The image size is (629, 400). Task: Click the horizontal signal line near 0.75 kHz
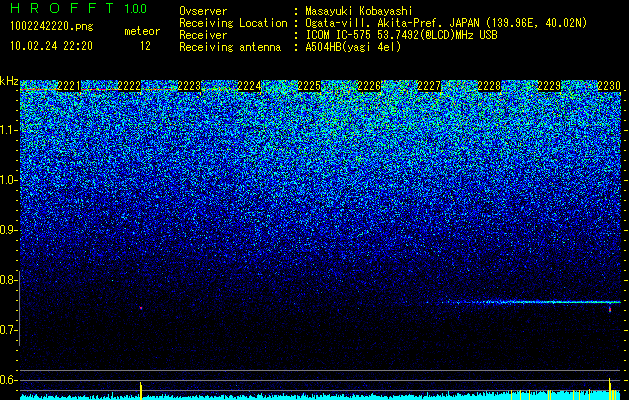pyautogui.click(x=531, y=302)
